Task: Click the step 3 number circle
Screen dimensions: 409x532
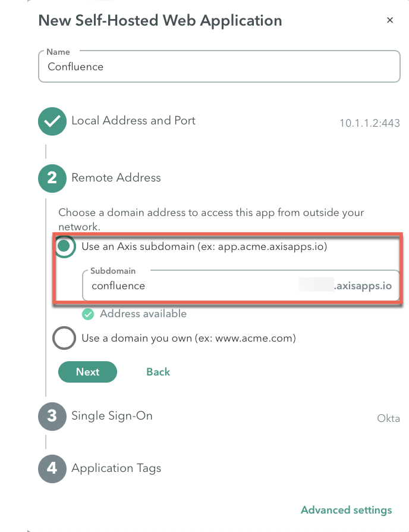Action: pyautogui.click(x=52, y=417)
